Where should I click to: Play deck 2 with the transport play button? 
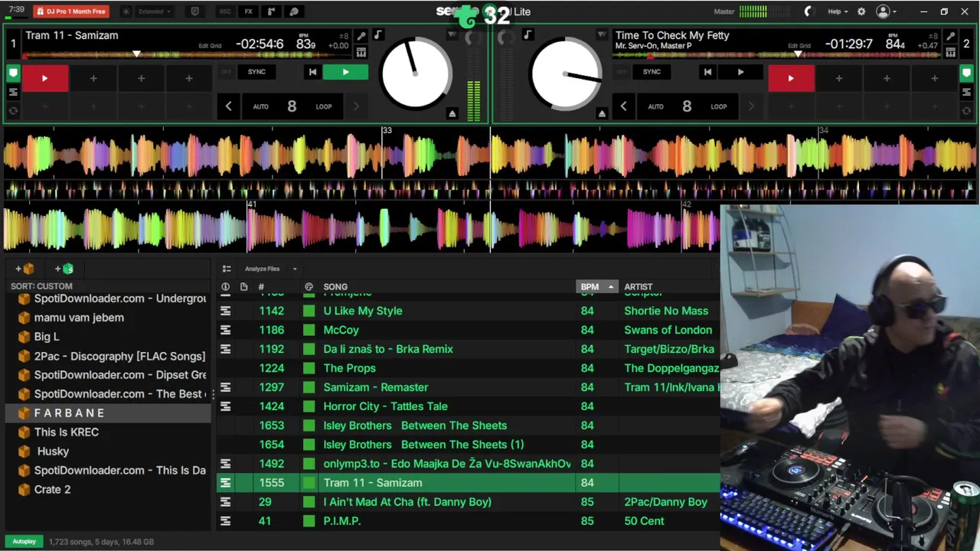pos(740,72)
